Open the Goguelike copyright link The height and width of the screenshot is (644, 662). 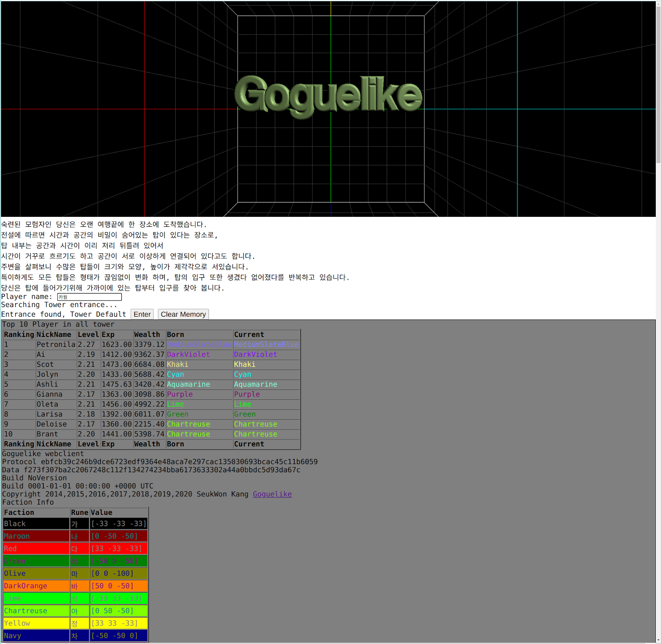(272, 494)
